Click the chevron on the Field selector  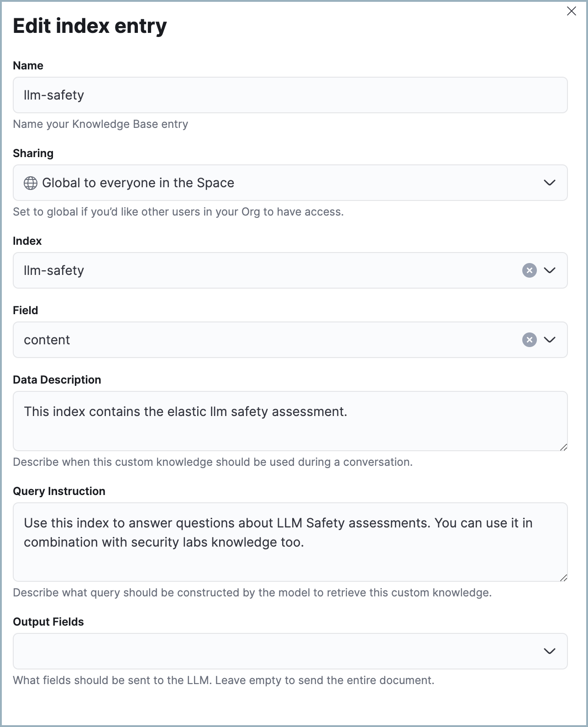coord(550,340)
